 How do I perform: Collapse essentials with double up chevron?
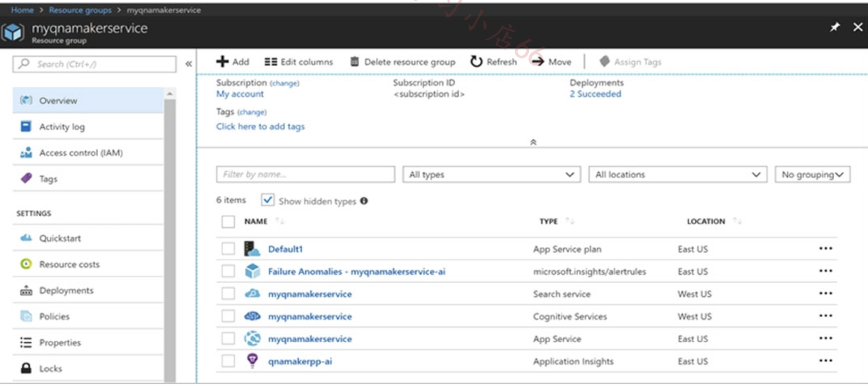[x=533, y=142]
